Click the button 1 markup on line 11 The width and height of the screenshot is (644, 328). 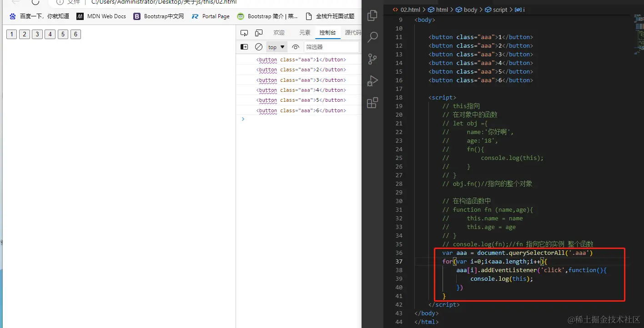point(481,37)
